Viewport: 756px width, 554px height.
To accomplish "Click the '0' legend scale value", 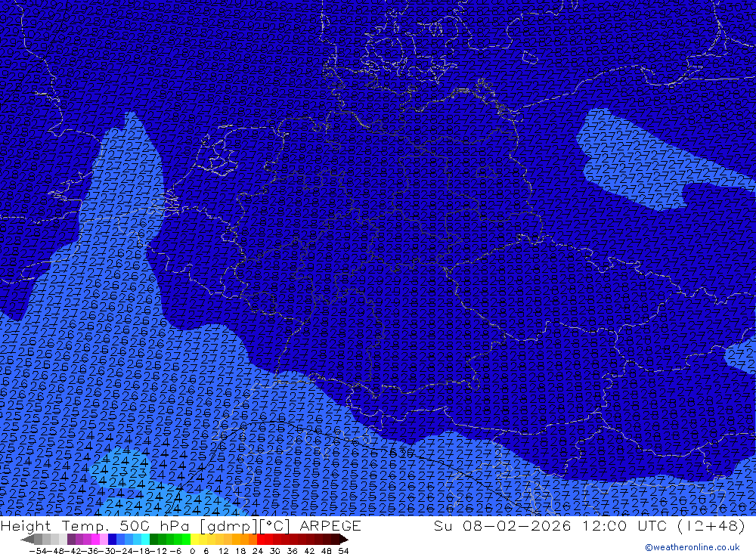I will click(x=192, y=551).
